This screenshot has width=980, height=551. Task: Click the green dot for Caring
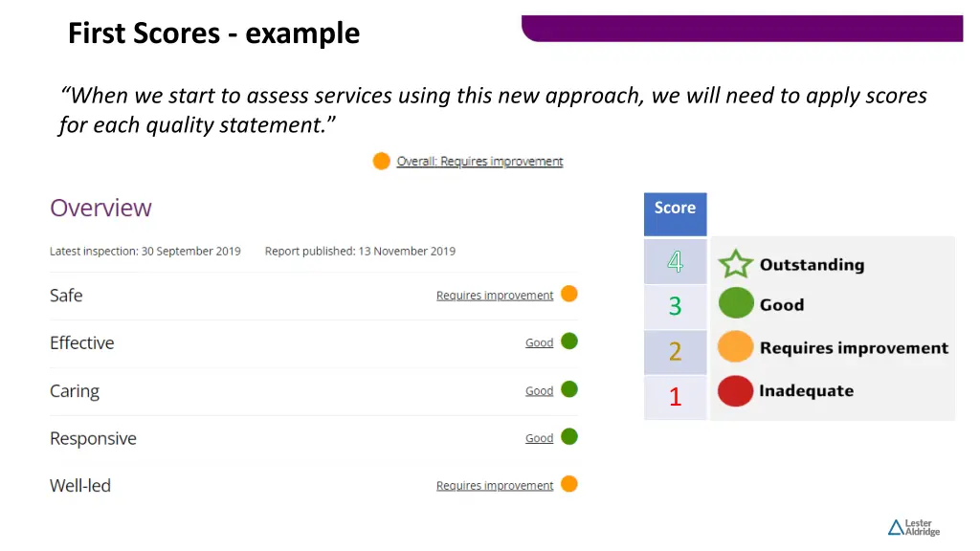[569, 389]
